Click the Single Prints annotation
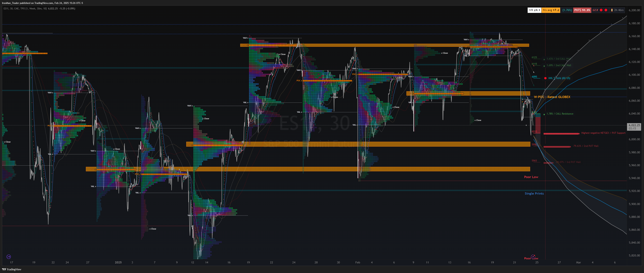644x273 pixels. pyautogui.click(x=534, y=194)
